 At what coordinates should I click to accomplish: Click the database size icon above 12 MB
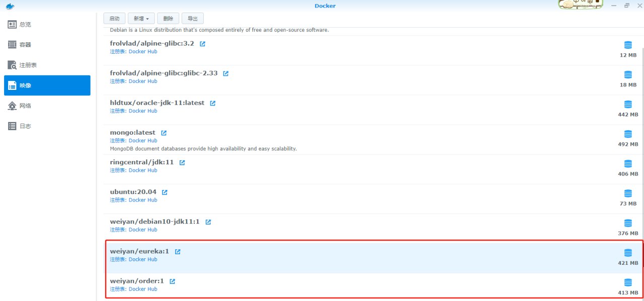(628, 45)
